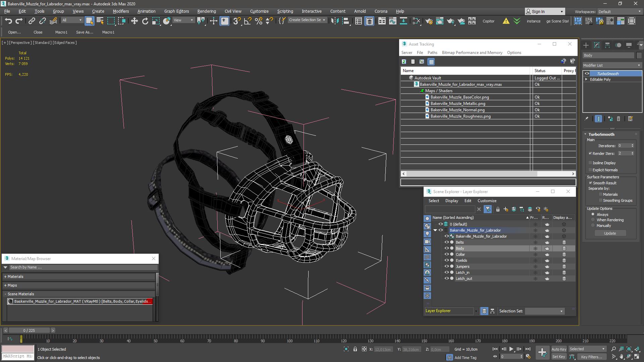Select the Always update radio option

pyautogui.click(x=593, y=215)
